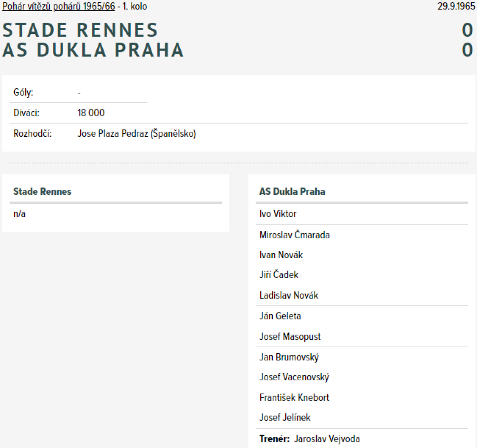Select player František Knebort
The height and width of the screenshot is (448, 477).
[294, 397]
